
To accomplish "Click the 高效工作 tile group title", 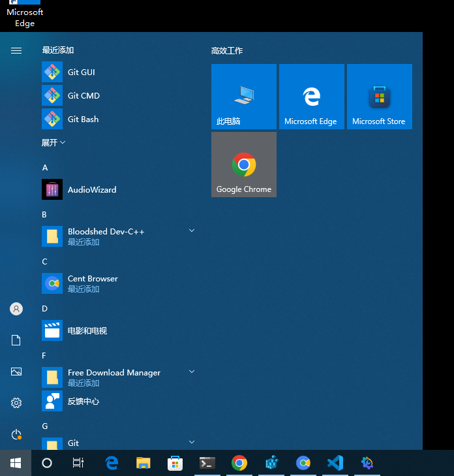I will click(227, 51).
